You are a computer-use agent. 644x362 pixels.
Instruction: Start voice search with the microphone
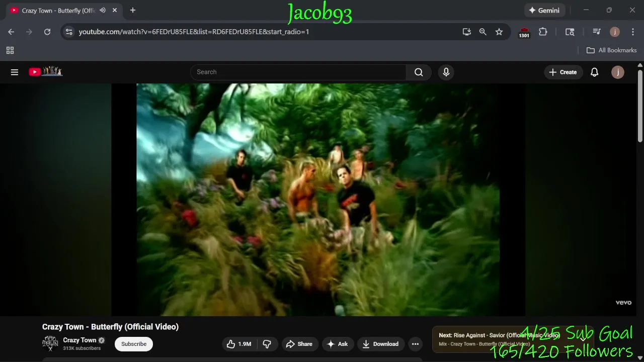(x=446, y=72)
